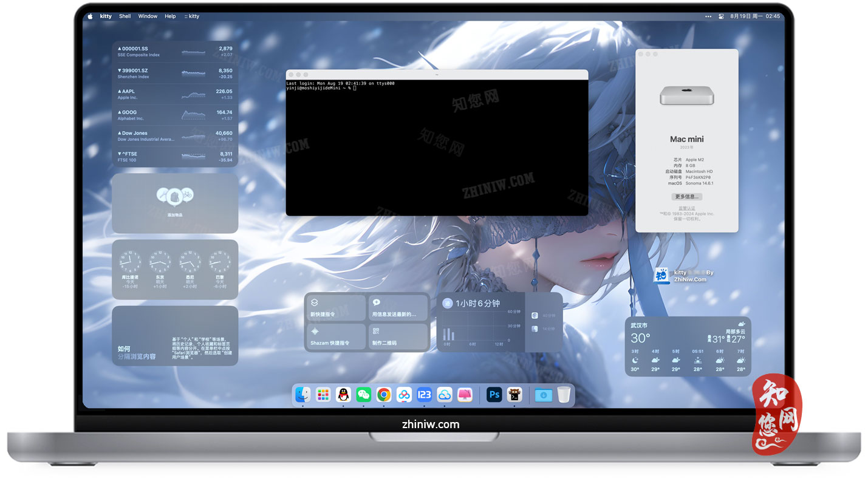Click the 巴黎 world clock
Image resolution: width=868 pixels, height=484 pixels.
(x=220, y=268)
